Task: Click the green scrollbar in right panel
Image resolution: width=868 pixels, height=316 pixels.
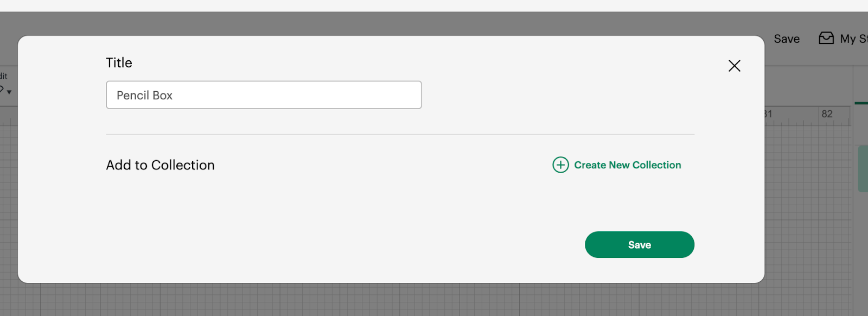Action: 863,168
